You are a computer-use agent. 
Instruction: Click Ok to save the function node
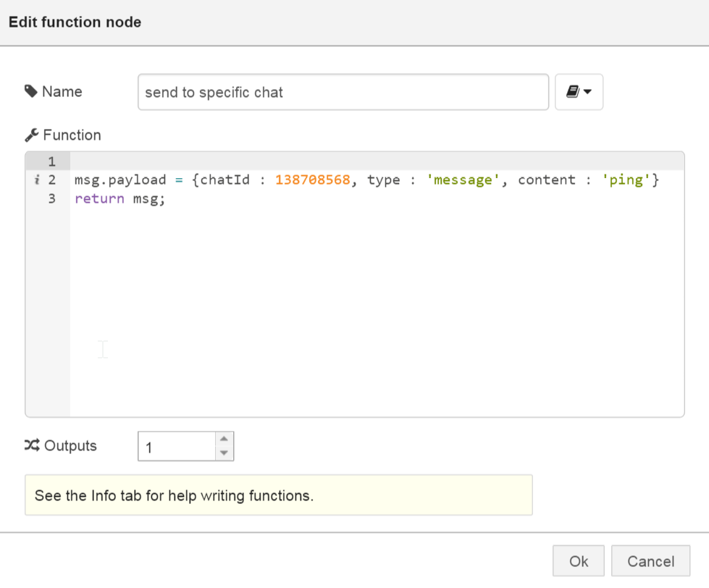tap(578, 561)
